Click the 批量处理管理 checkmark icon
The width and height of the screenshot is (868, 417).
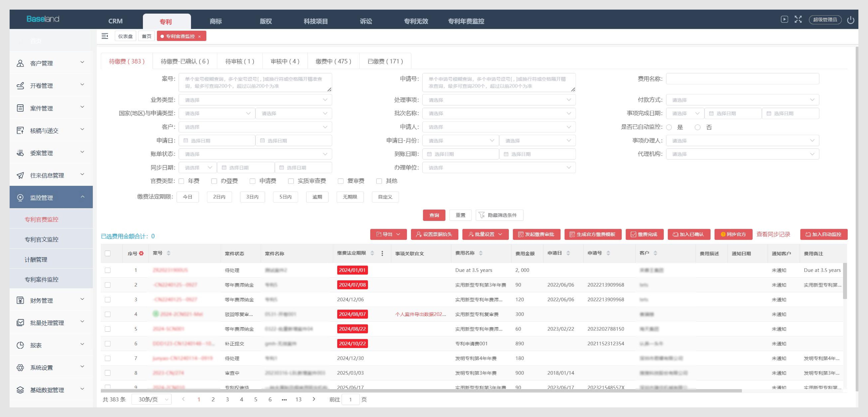click(20, 323)
